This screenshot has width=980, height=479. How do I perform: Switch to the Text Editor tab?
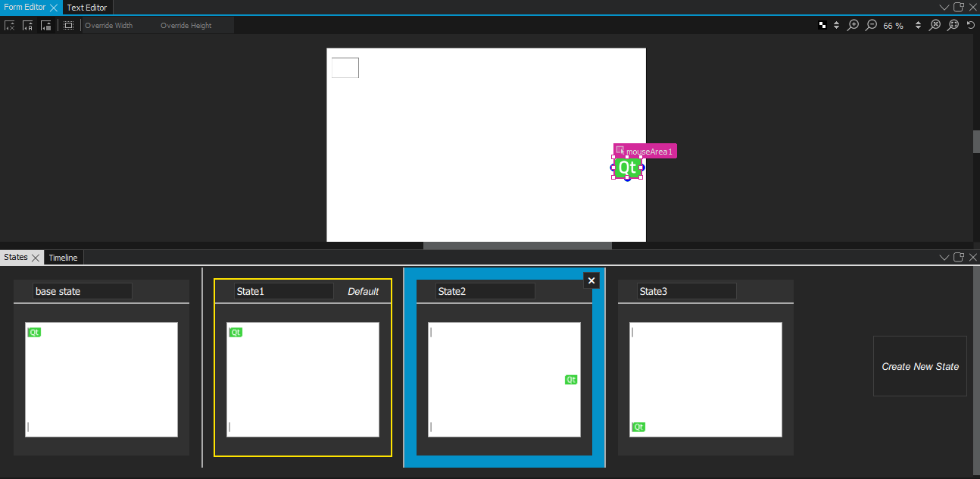click(x=87, y=8)
